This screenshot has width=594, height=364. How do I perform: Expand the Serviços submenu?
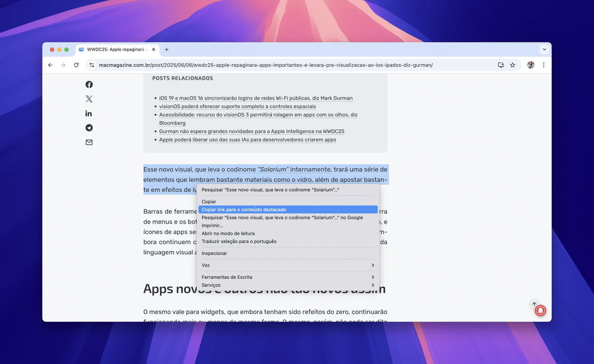(288, 285)
